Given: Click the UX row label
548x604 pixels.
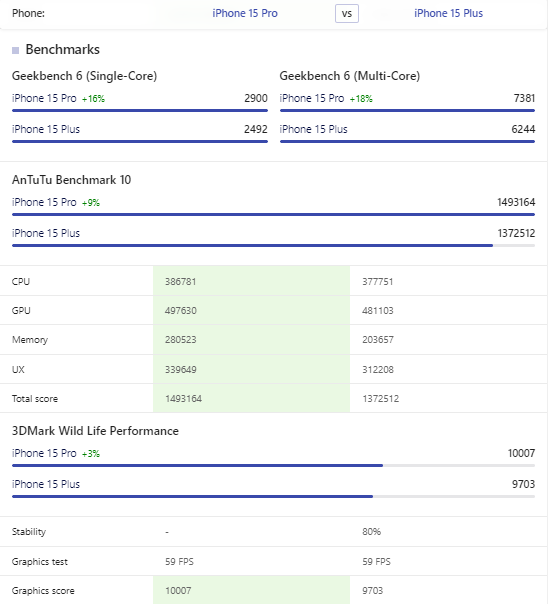Looking at the screenshot, I should [18, 370].
